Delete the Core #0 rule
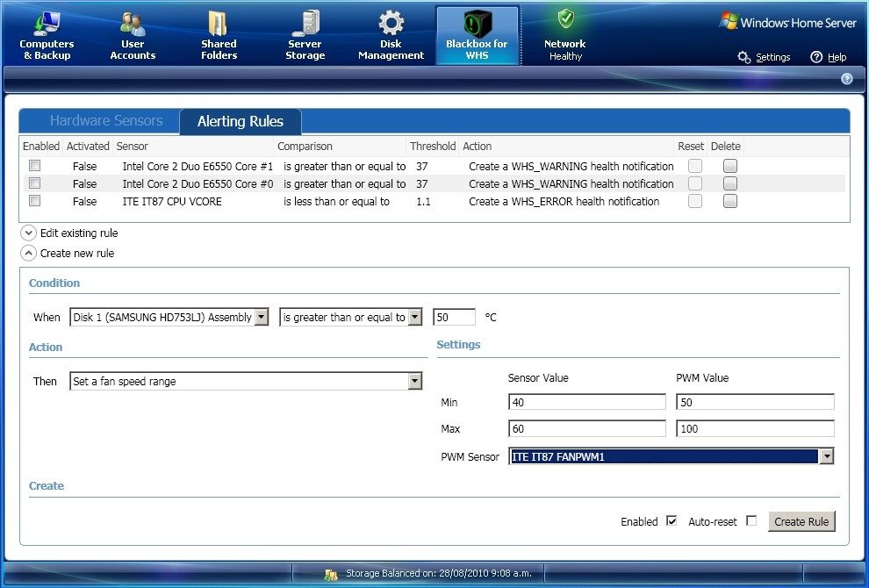The height and width of the screenshot is (588, 869). pyautogui.click(x=730, y=183)
